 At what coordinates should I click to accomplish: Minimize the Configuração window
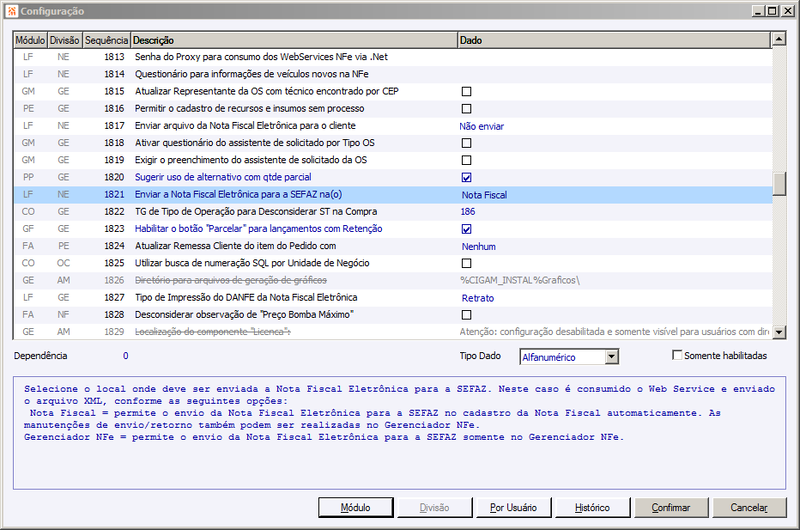pos(758,11)
